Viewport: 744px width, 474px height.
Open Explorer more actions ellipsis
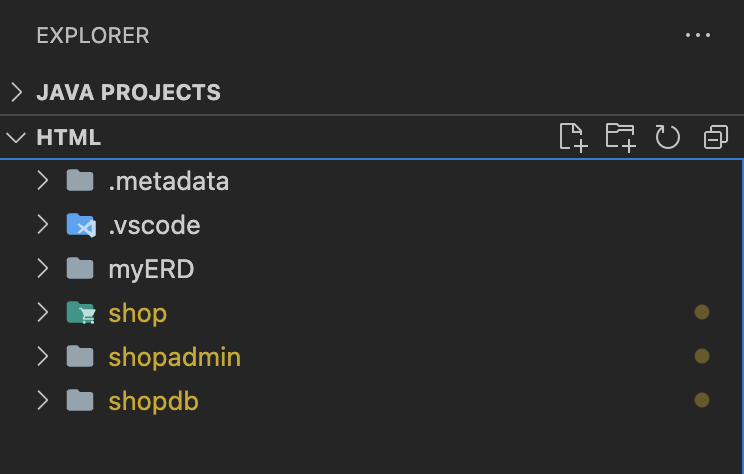(697, 35)
